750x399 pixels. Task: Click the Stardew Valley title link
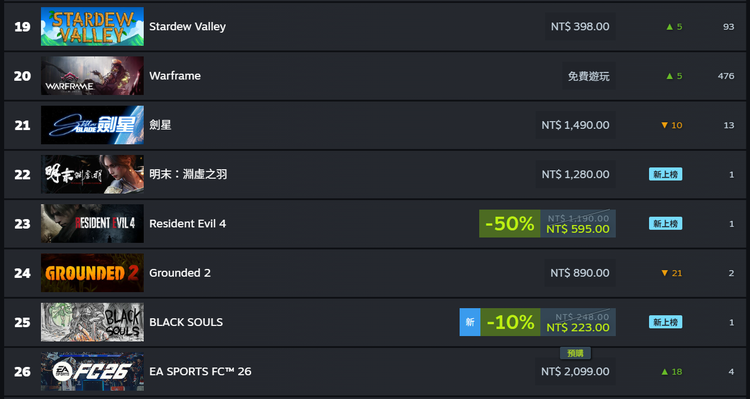pyautogui.click(x=187, y=26)
